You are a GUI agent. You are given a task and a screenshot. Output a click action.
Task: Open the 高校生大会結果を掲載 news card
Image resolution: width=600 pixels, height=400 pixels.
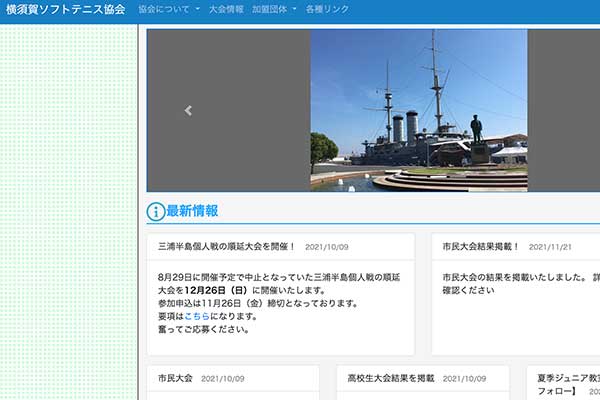pyautogui.click(x=391, y=378)
